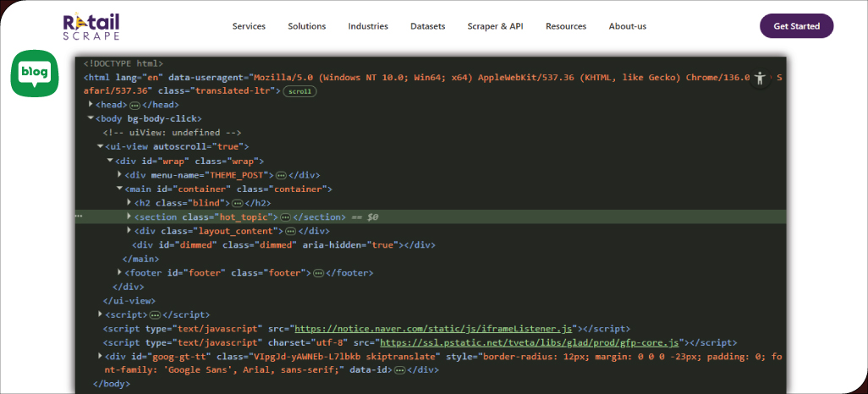Screen dimensions: 868x394
Task: Click the ellipsis badge inside the head element
Action: (x=135, y=104)
